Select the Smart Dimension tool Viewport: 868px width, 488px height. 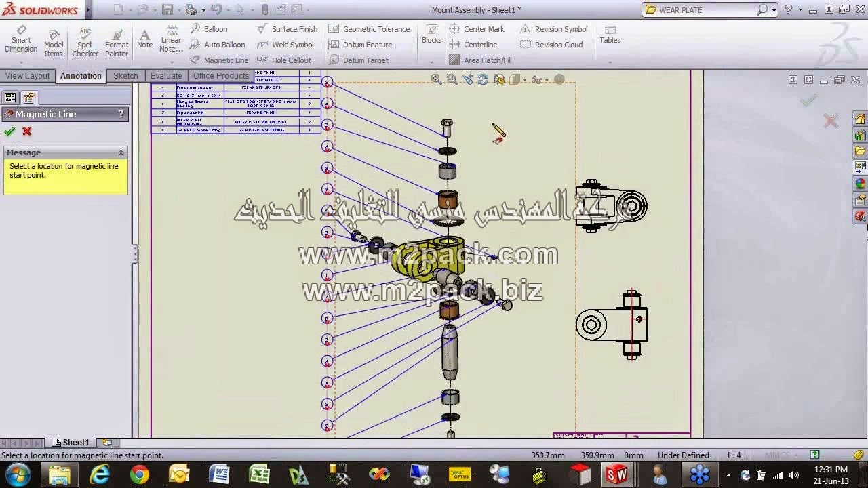coord(21,39)
